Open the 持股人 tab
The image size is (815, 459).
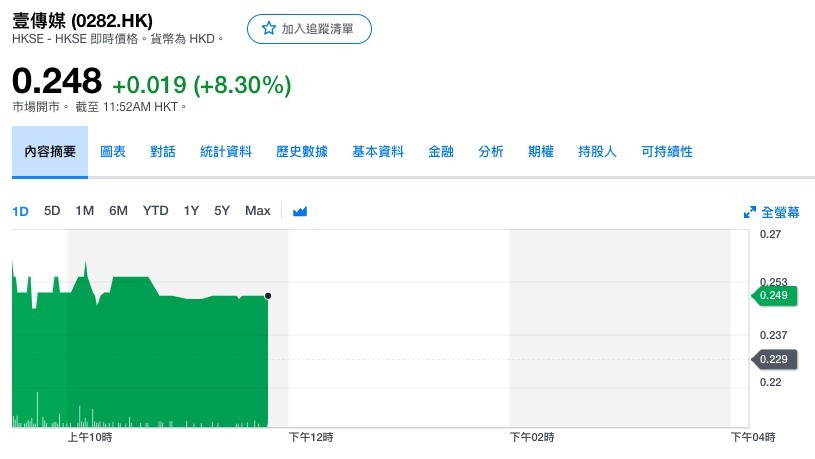coord(597,152)
